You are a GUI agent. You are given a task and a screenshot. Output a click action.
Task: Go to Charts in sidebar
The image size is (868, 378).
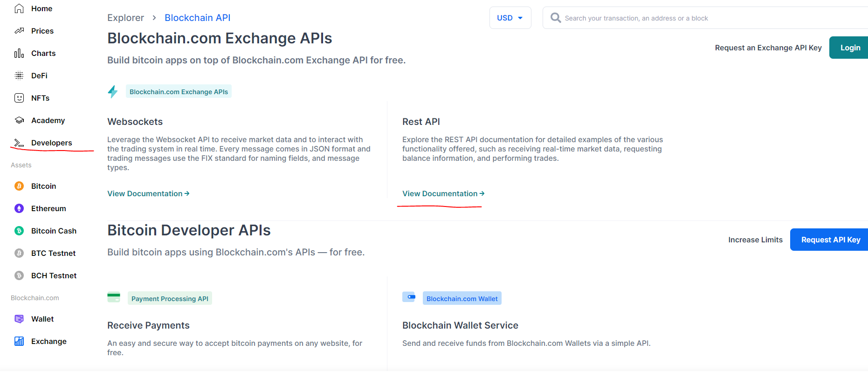pos(43,53)
